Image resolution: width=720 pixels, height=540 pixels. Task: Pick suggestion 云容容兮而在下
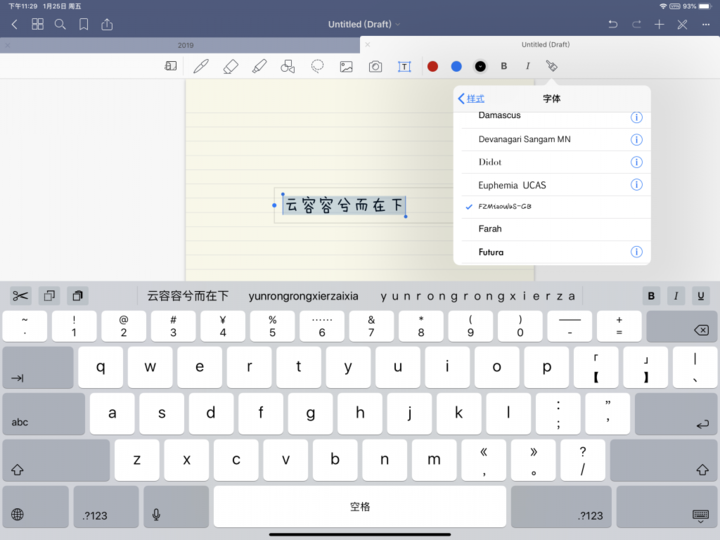[187, 296]
